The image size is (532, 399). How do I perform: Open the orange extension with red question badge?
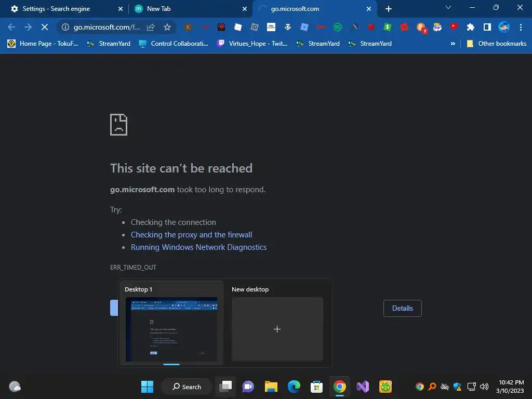coord(421,28)
